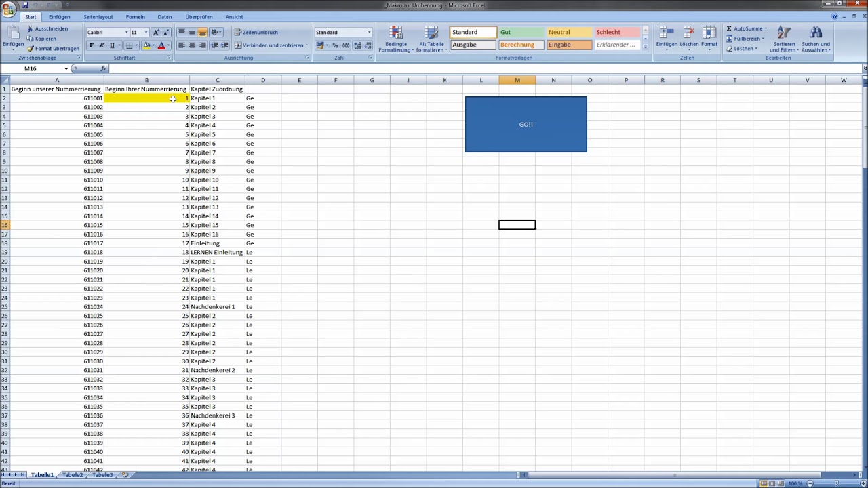This screenshot has width=868, height=488.
Task: Click the Ausschneiden scissors button
Action: click(x=47, y=29)
